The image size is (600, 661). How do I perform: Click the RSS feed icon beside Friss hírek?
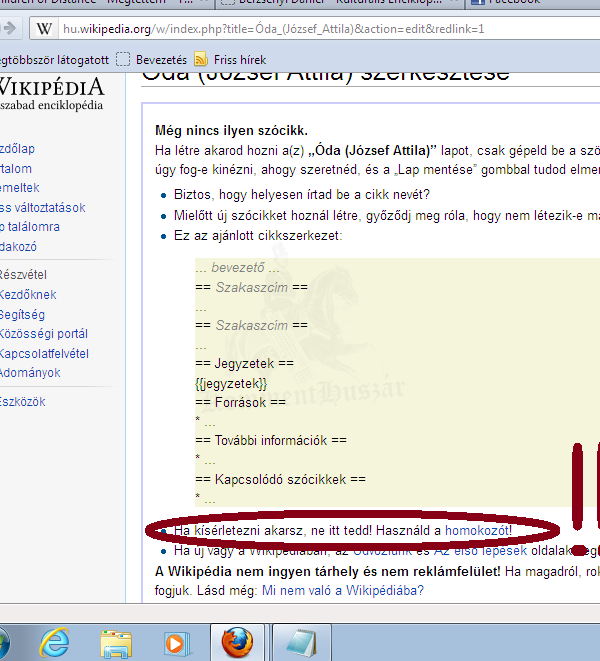[x=201, y=59]
